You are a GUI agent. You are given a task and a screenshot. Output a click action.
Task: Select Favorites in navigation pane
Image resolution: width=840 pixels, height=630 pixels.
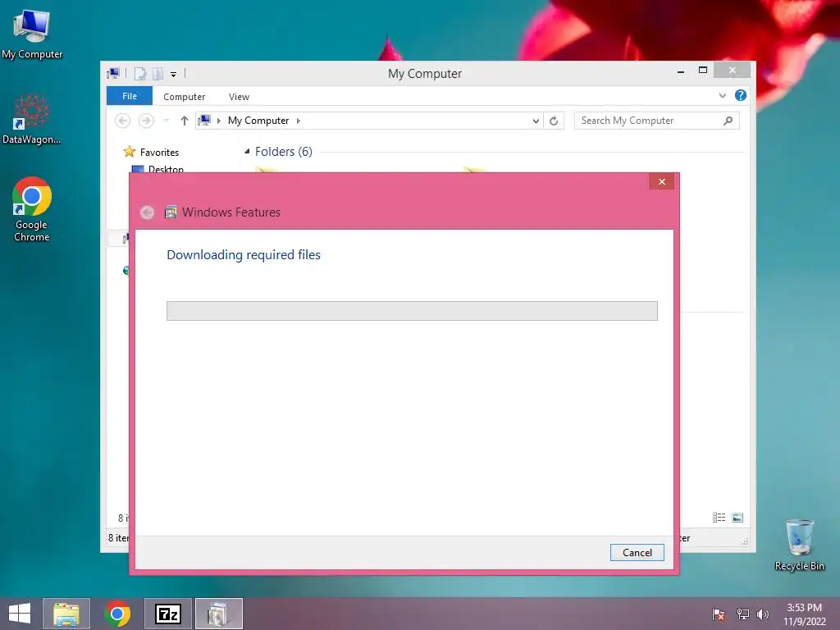pos(159,152)
